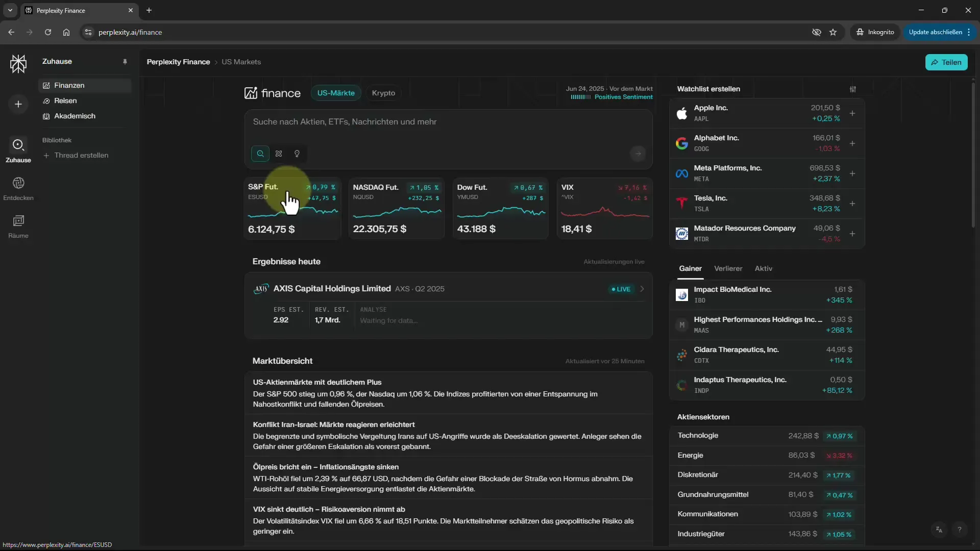Viewport: 980px width, 551px height.
Task: Add Meta Platforms to watchlist
Action: tap(852, 173)
